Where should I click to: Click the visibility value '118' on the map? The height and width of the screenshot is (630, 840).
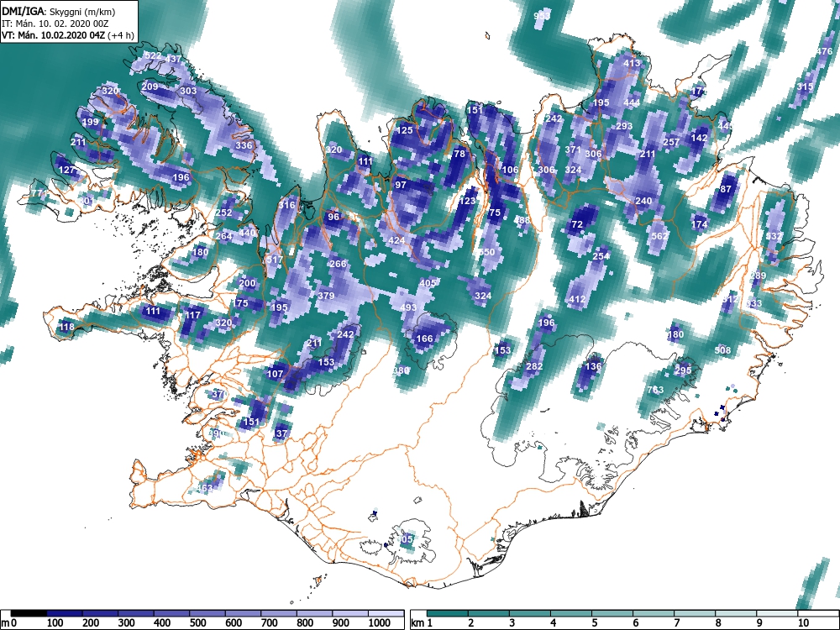pos(67,327)
